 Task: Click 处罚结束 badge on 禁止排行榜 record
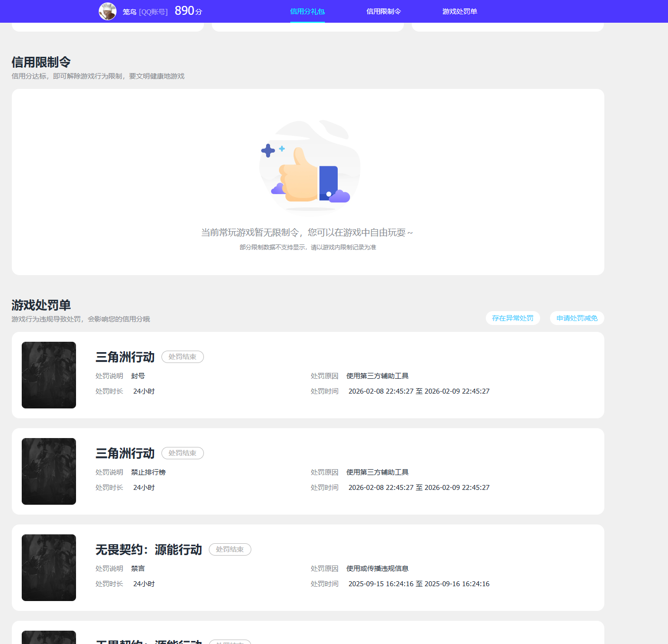coord(183,453)
